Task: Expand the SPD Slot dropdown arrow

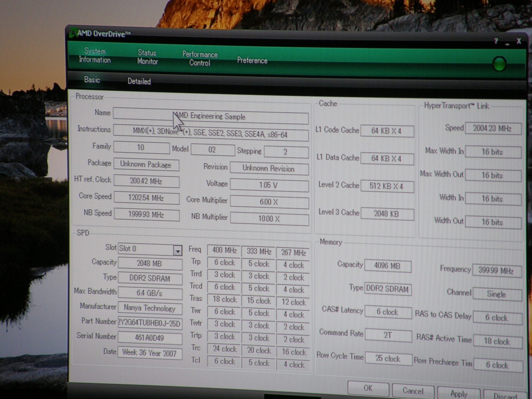Action: (178, 251)
